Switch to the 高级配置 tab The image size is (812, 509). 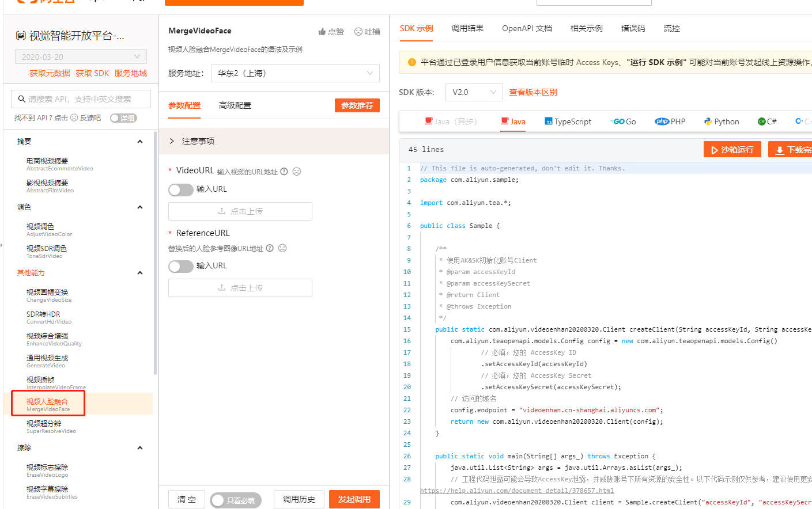(235, 105)
